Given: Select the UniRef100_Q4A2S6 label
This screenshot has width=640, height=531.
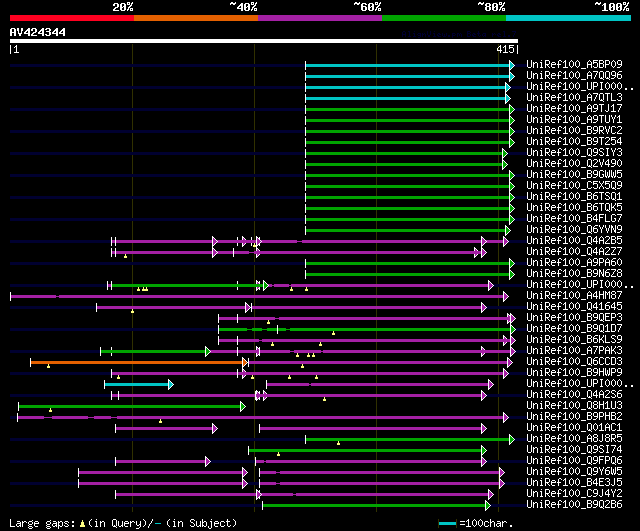Looking at the screenshot, I should click(x=574, y=395).
